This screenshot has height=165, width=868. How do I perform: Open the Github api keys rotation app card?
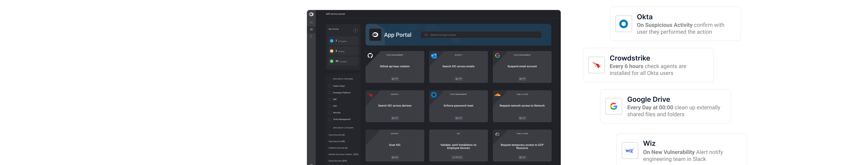pyautogui.click(x=395, y=67)
